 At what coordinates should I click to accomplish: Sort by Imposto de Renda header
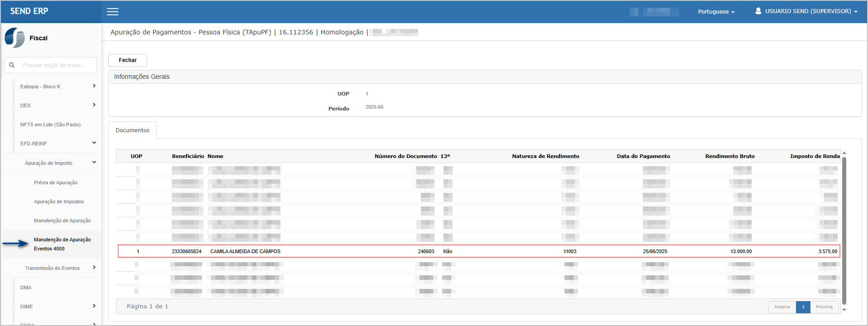click(x=815, y=156)
